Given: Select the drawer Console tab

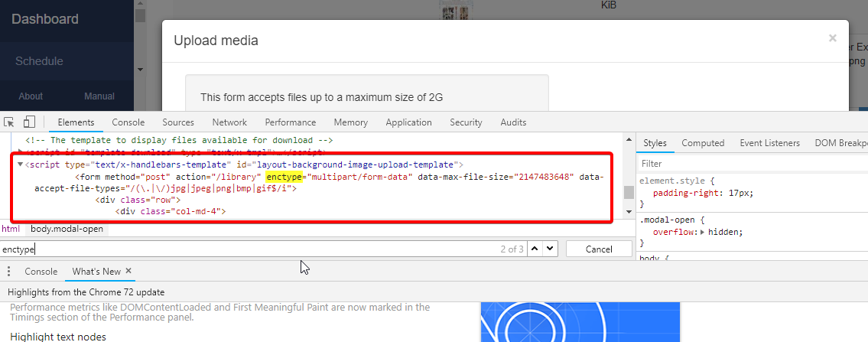Looking at the screenshot, I should (41, 271).
